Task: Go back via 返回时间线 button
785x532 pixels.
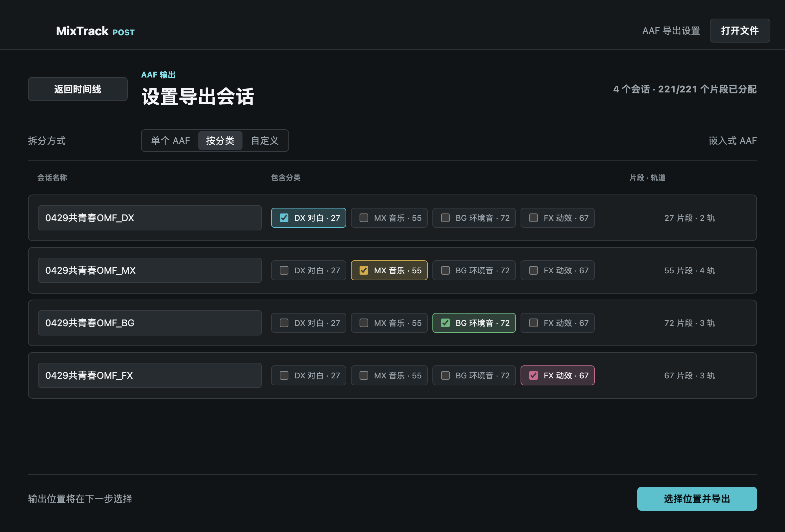Action: tap(78, 89)
